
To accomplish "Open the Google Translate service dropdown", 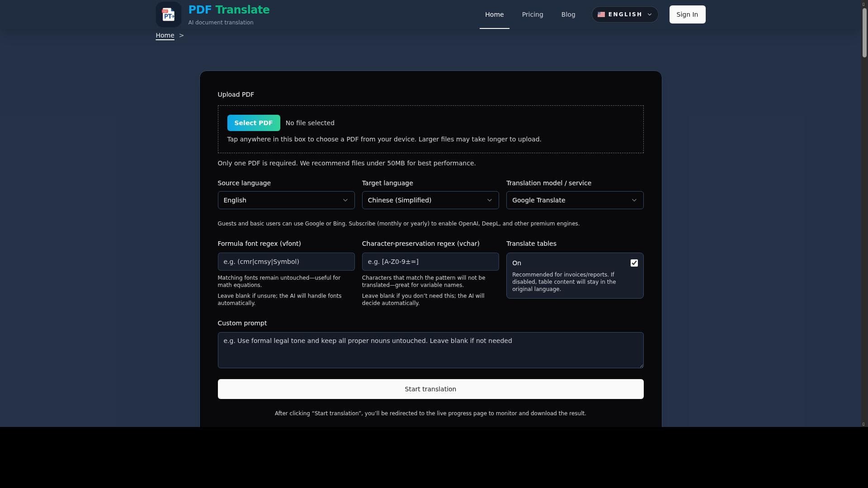I will (570, 200).
